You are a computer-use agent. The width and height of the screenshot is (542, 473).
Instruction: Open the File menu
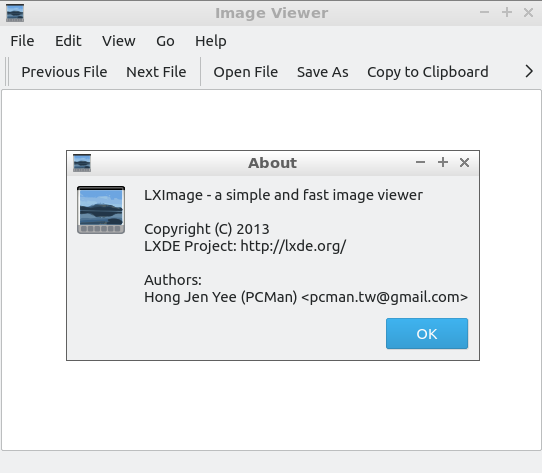point(22,41)
